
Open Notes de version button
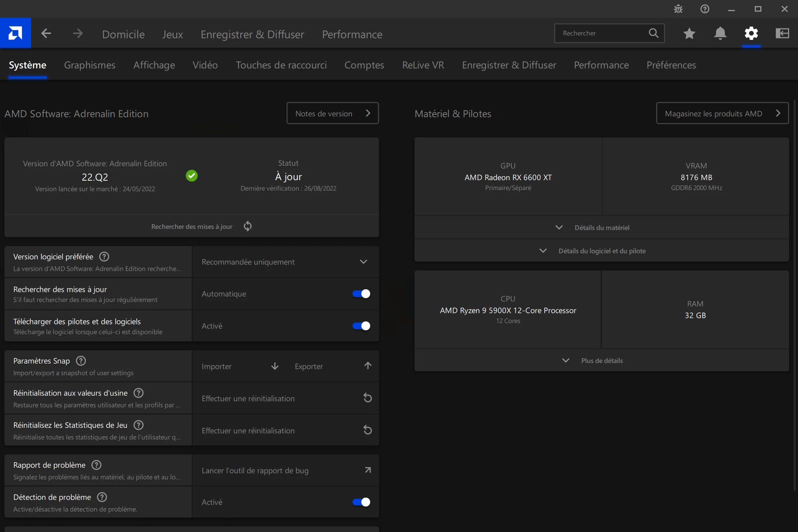pos(332,113)
